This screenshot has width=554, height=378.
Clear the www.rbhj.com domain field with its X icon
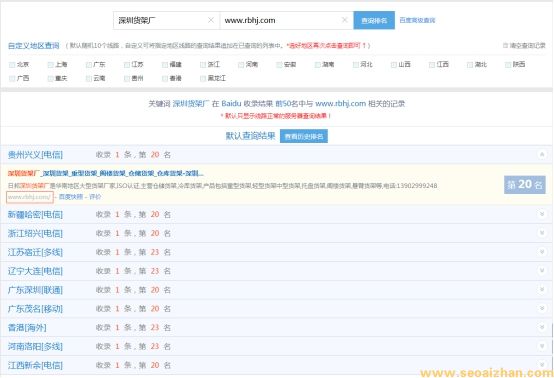[x=345, y=20]
